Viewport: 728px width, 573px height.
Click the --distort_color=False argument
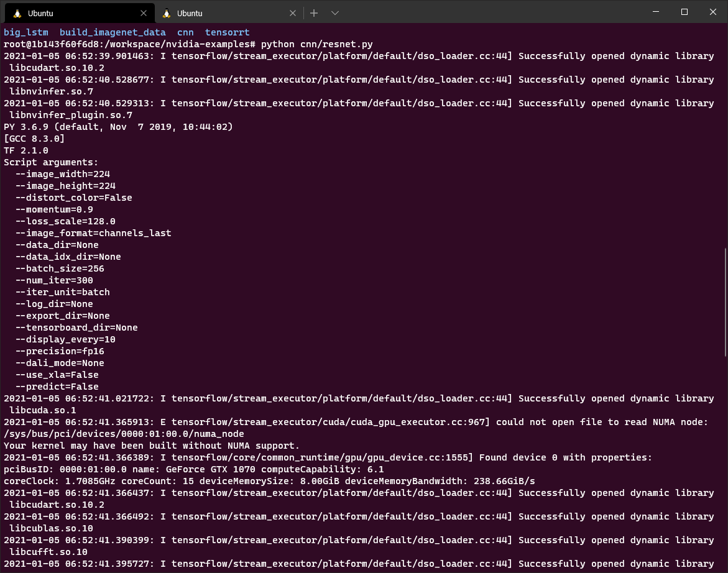click(74, 198)
